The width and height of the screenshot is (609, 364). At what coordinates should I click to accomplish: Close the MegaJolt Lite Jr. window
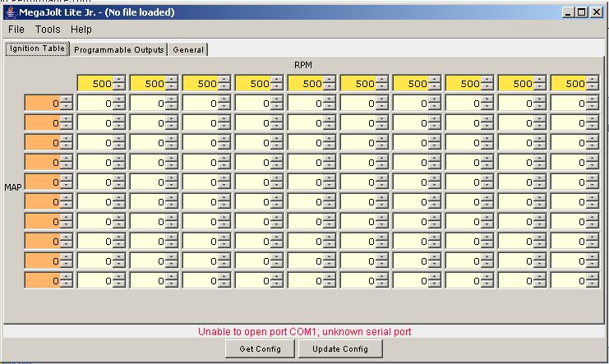596,12
